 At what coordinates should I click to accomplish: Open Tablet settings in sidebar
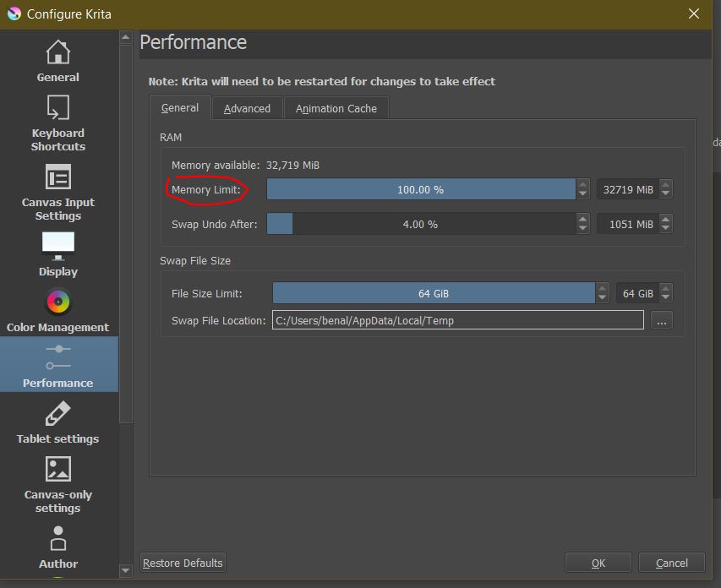click(57, 421)
